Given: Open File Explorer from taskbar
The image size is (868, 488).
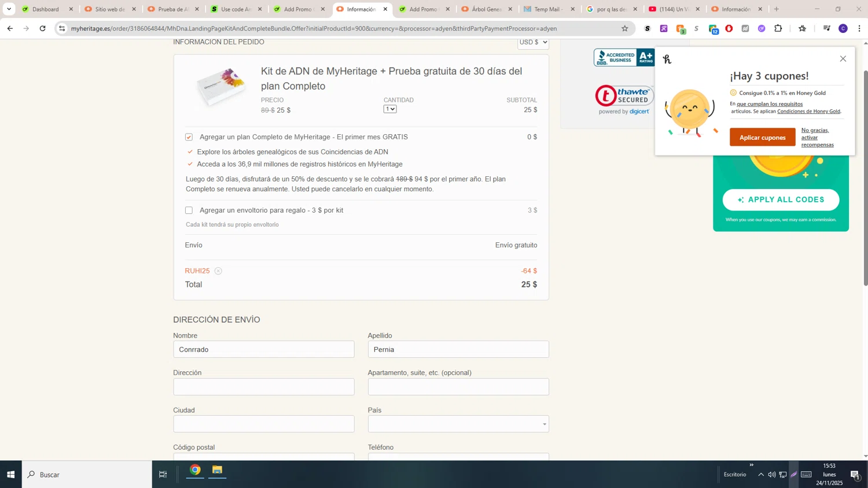Looking at the screenshot, I should coord(217,470).
